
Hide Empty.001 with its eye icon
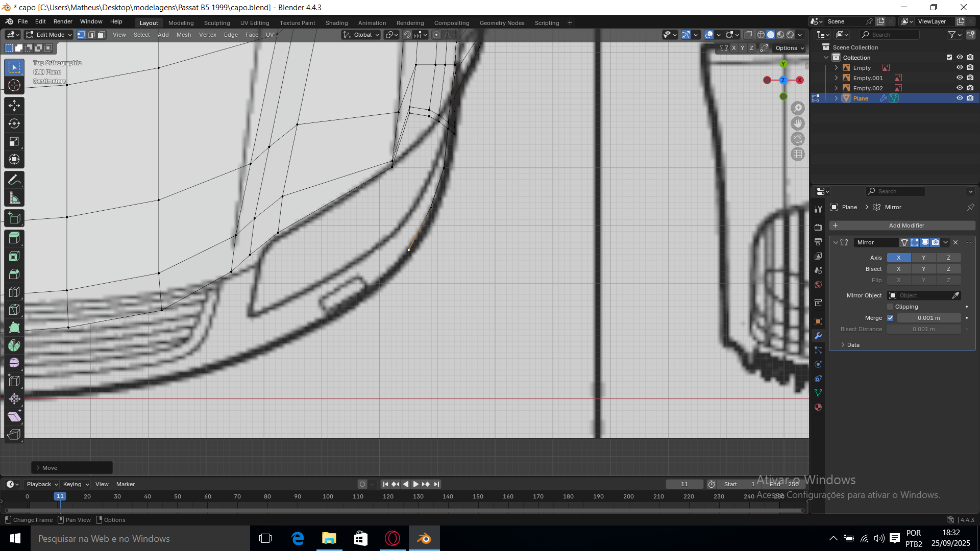[x=959, y=78]
